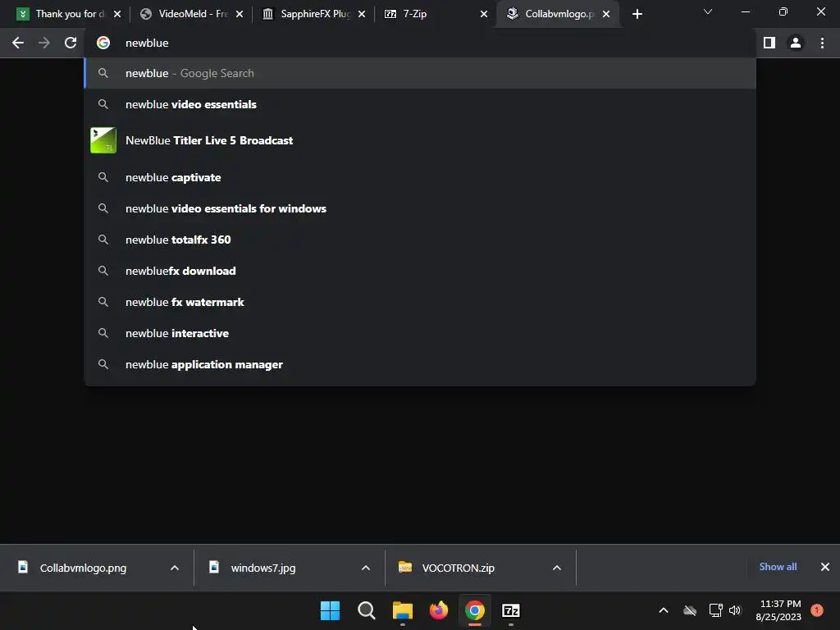Screen dimensions: 840x630
Task: Open taskbar Search
Action: tap(367, 610)
